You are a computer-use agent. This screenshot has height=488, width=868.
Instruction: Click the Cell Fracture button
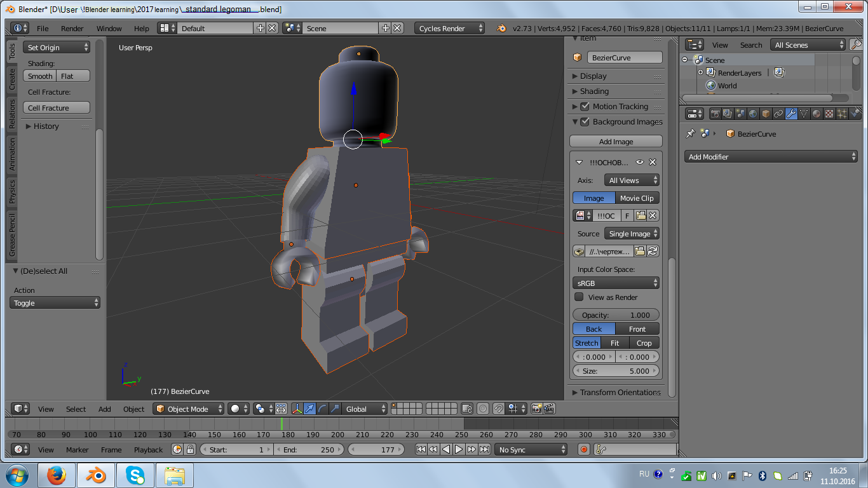point(56,107)
